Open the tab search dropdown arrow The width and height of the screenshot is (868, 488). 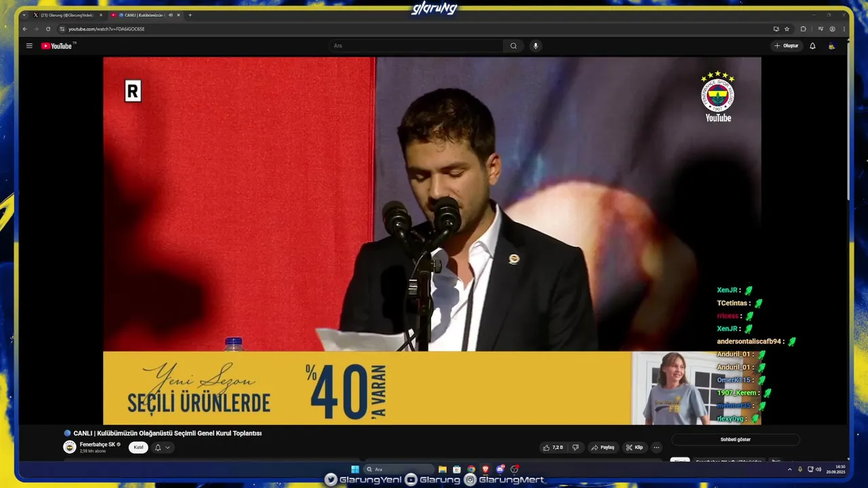24,15
